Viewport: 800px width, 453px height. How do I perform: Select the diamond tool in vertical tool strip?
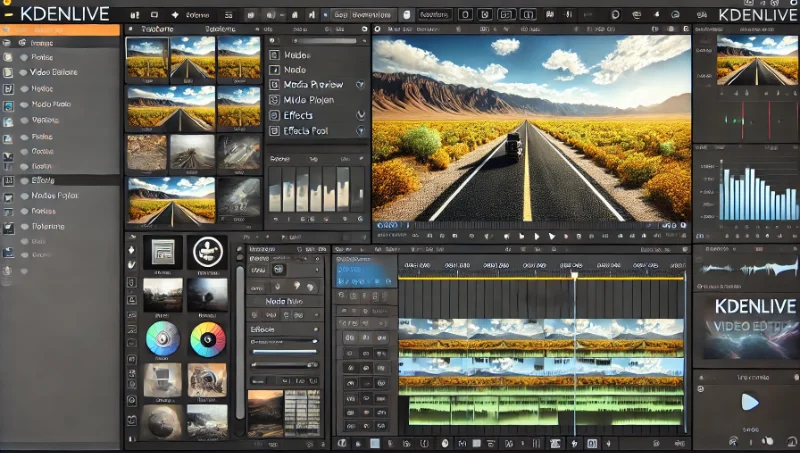pos(131,250)
